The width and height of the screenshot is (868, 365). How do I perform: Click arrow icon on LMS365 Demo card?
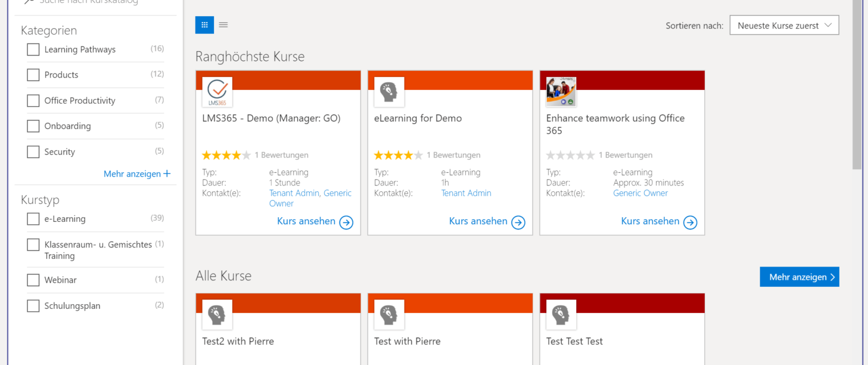346,222
